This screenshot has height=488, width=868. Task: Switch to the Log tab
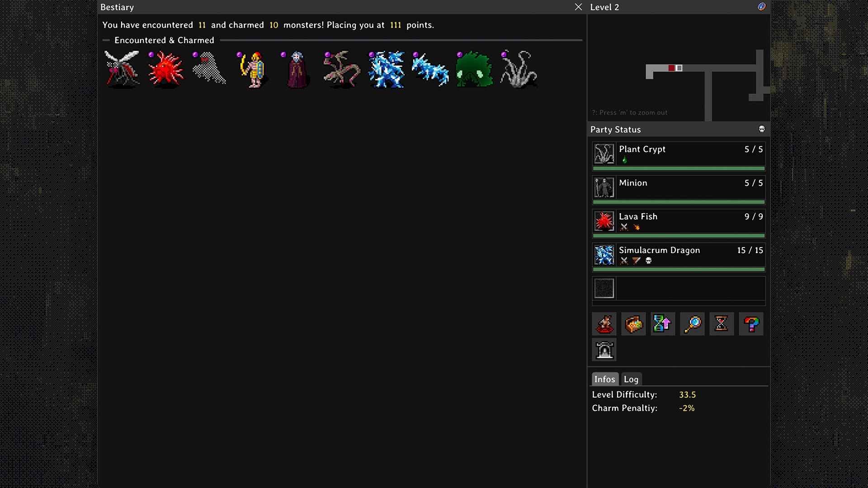pos(631,379)
